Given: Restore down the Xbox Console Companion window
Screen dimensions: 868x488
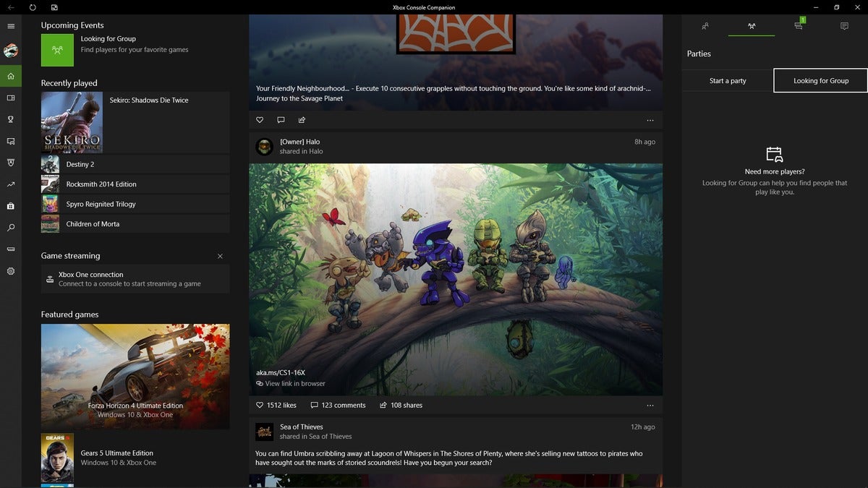Looking at the screenshot, I should coord(836,7).
